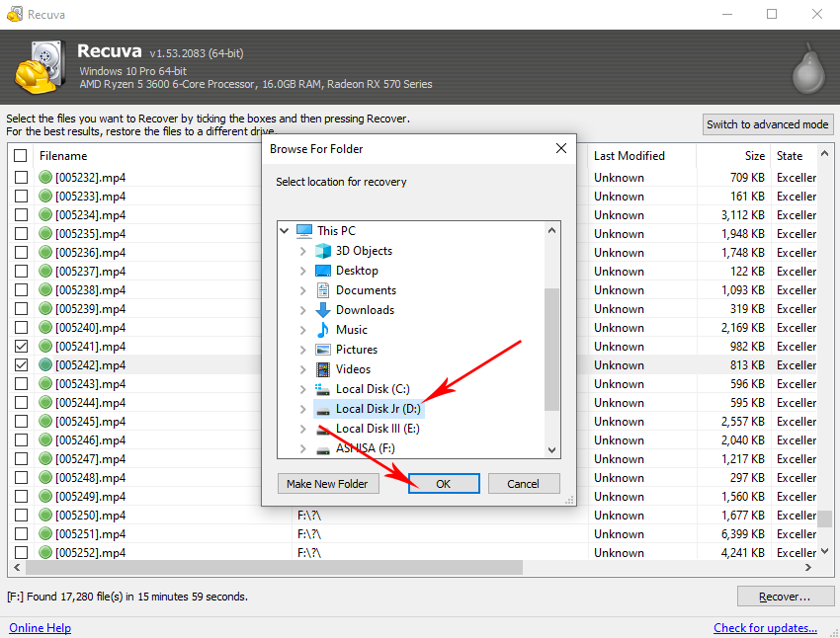The image size is (840, 638).
Task: Select the Local Disk (C:) drive icon
Action: point(323,389)
